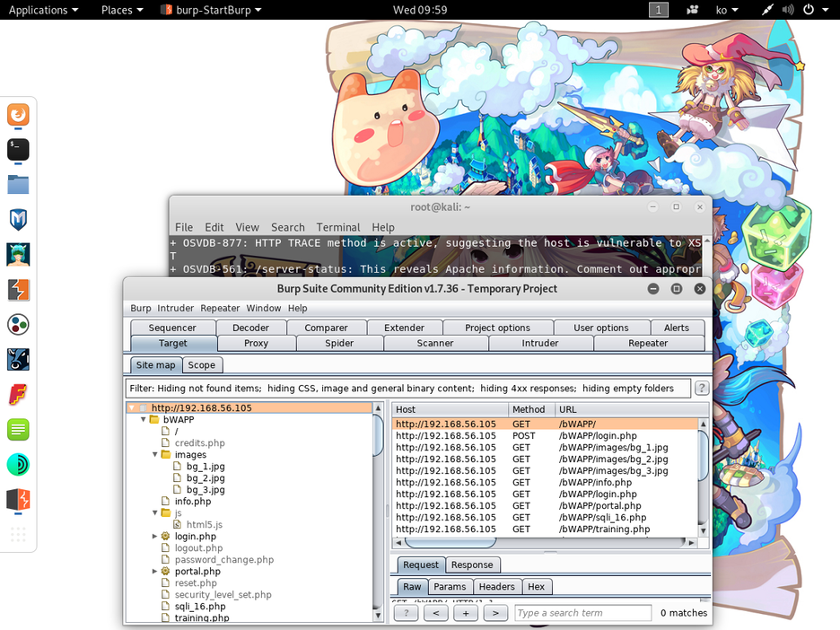840x630 pixels.
Task: Open the Headers view tab
Action: pos(496,587)
